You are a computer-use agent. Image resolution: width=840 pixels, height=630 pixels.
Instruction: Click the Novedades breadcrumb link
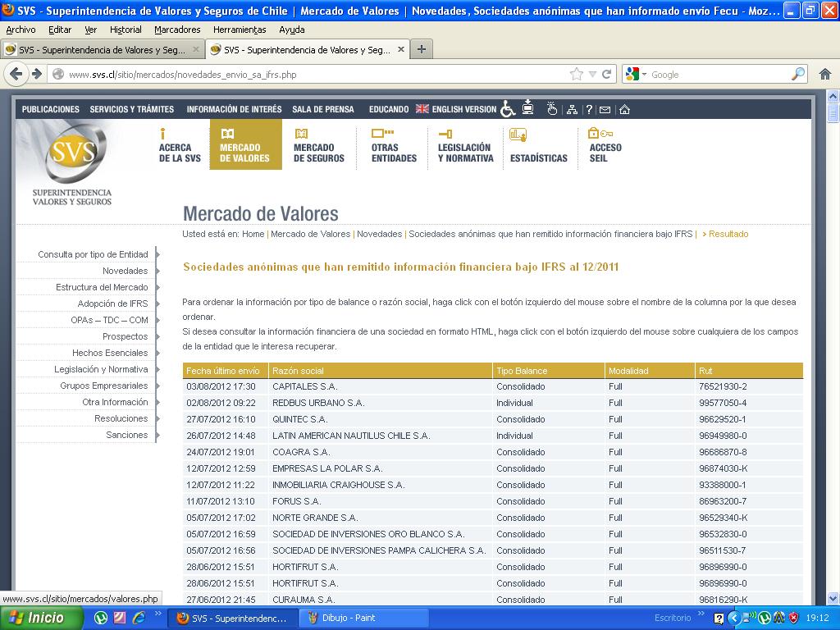click(x=379, y=234)
